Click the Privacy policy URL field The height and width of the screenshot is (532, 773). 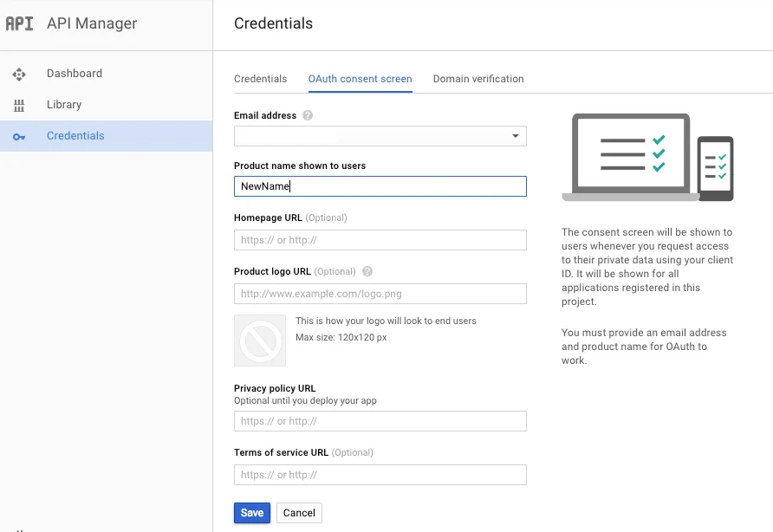[380, 421]
